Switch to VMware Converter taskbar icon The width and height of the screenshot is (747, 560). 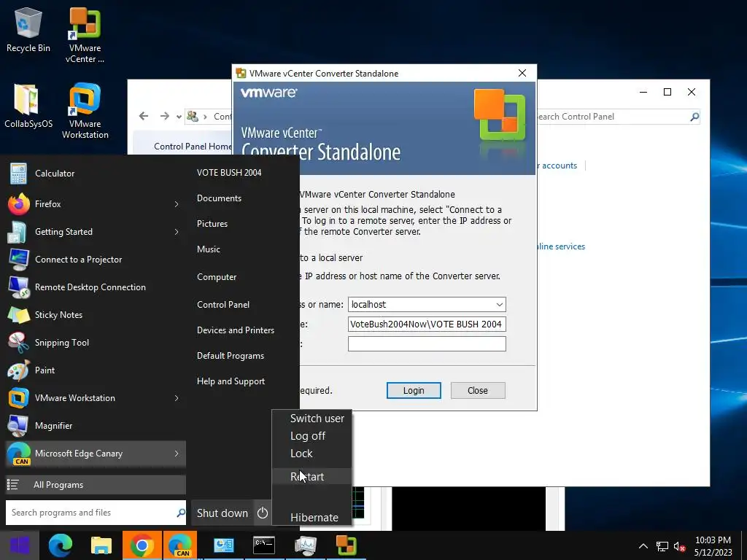coord(347,545)
